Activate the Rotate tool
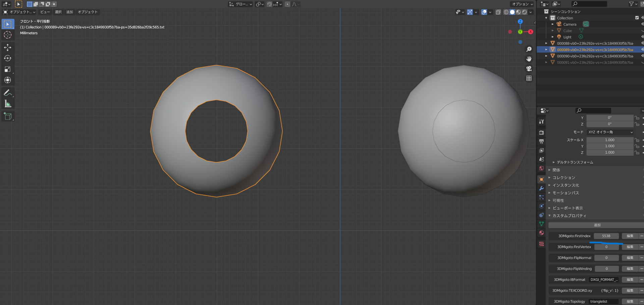The image size is (644, 305). tap(8, 58)
